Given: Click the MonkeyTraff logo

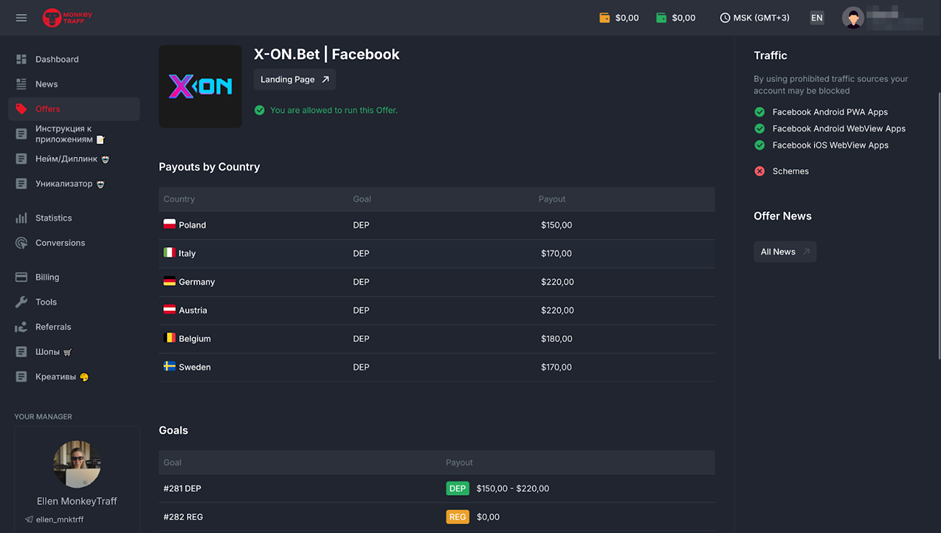Looking at the screenshot, I should (67, 18).
